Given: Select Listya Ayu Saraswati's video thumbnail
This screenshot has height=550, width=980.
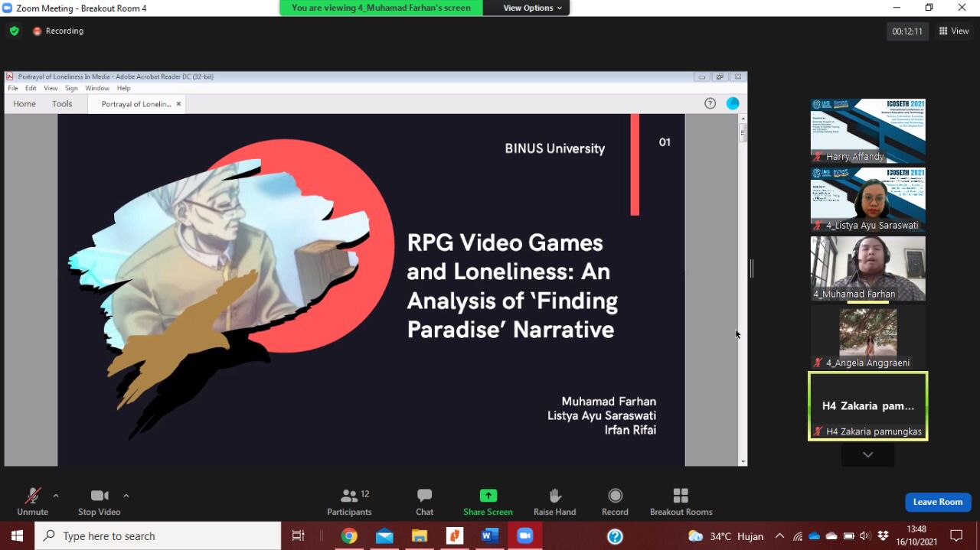Looking at the screenshot, I should tap(867, 199).
